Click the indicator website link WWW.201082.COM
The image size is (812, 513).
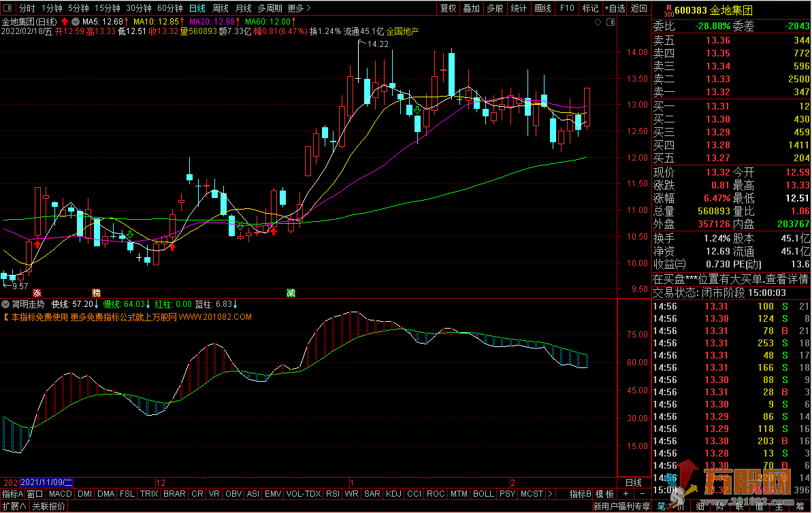point(215,317)
